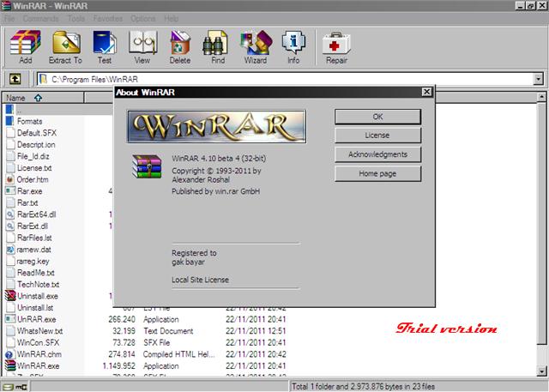Click the Home page button
Viewport: 549px width, 392px height.
(x=377, y=173)
